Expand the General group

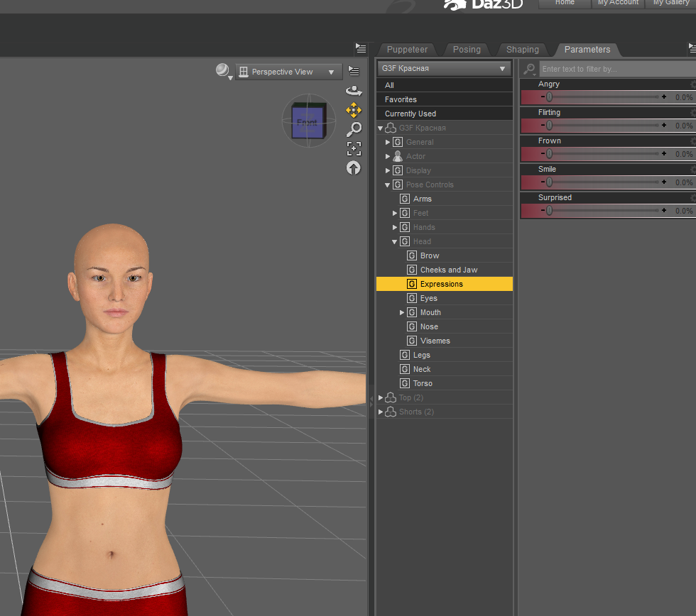pyautogui.click(x=388, y=143)
